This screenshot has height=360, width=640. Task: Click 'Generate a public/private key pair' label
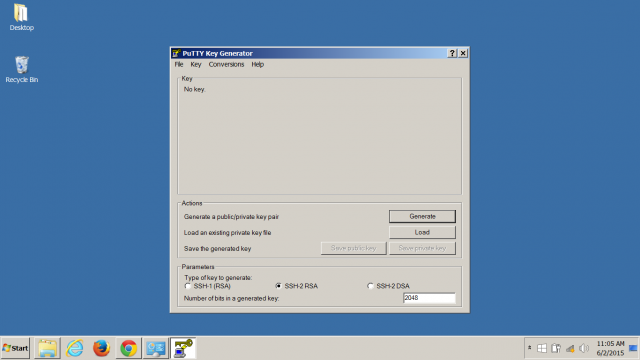pyautogui.click(x=231, y=217)
